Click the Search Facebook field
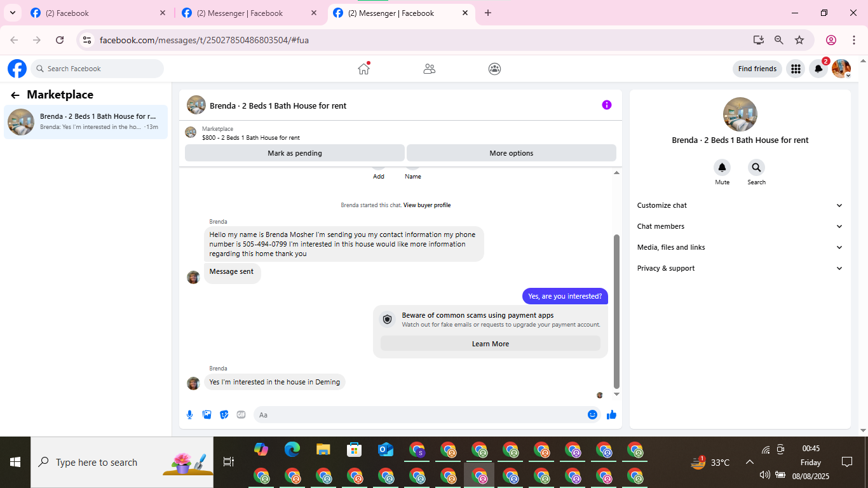This screenshot has height=488, width=868. [x=97, y=69]
